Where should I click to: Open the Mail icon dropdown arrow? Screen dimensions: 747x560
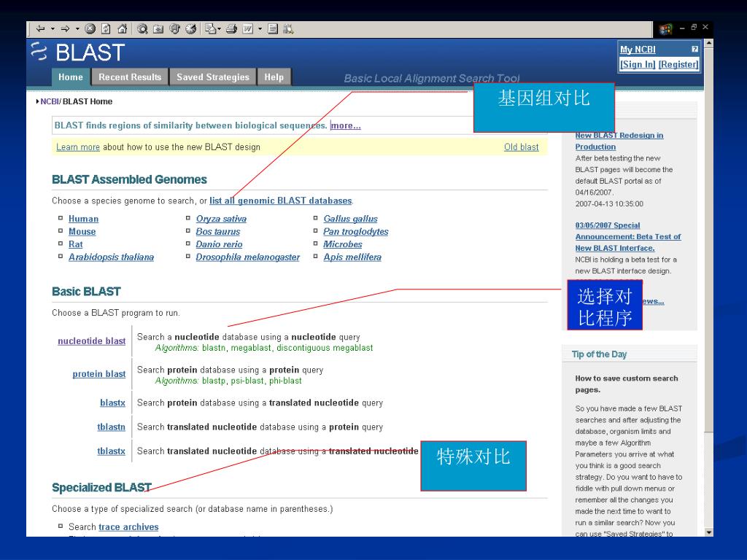tap(219, 29)
